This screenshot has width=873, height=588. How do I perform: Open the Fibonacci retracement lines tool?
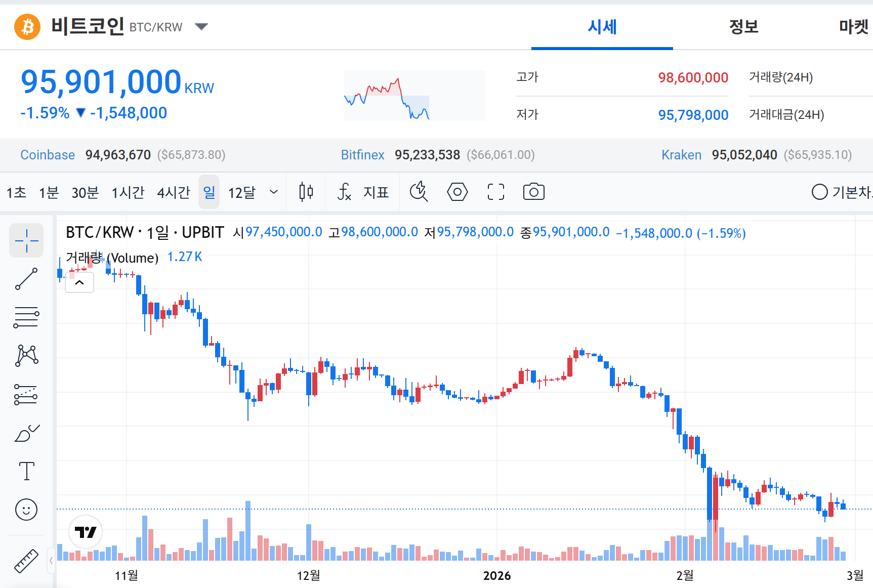click(26, 317)
